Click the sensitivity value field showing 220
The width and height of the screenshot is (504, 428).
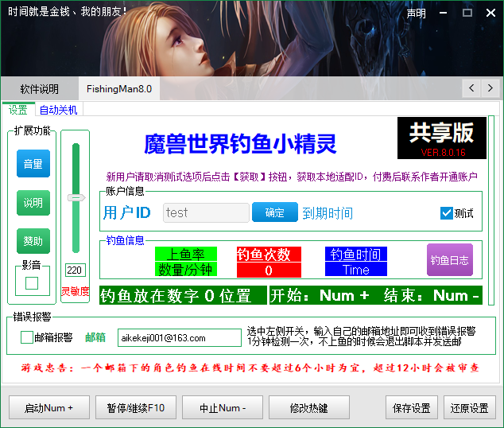pyautogui.click(x=76, y=270)
